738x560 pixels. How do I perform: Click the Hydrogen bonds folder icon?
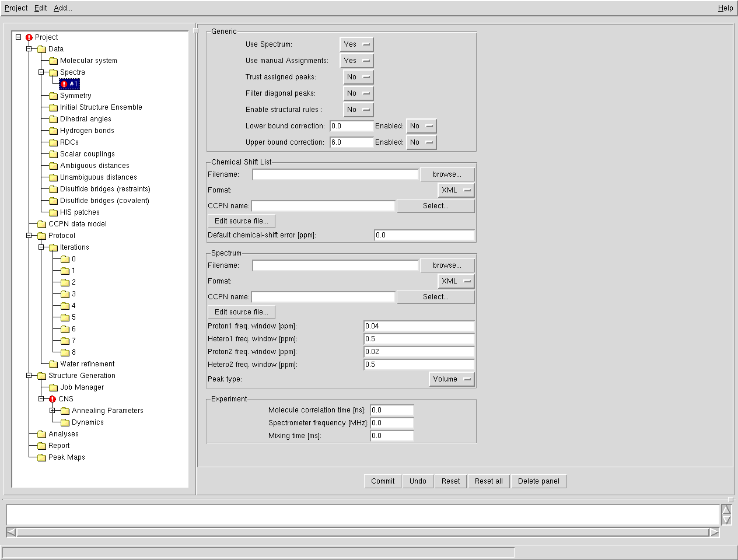[x=53, y=131]
